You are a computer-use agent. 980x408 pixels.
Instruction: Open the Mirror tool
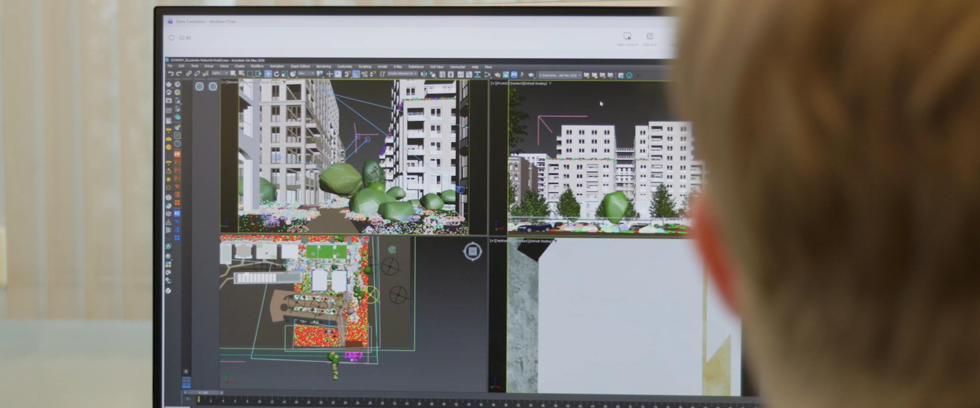click(x=424, y=74)
